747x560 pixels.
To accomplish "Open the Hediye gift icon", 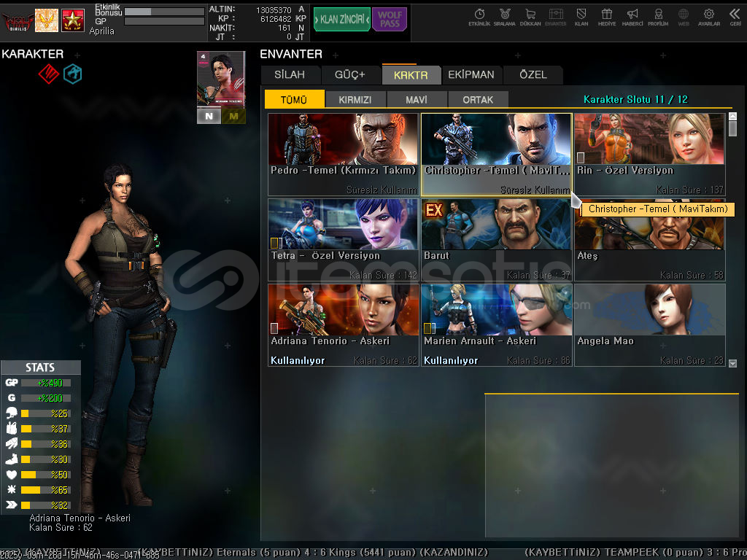I will point(607,17).
